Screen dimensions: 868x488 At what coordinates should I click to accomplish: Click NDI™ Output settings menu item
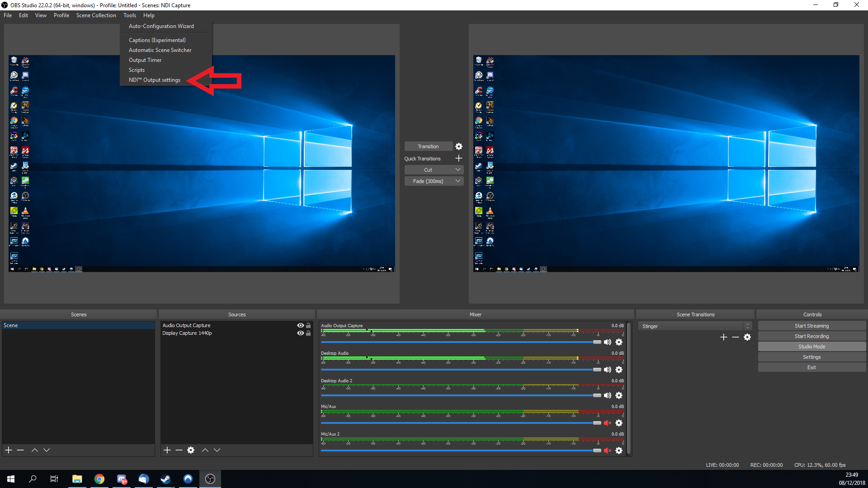(155, 79)
